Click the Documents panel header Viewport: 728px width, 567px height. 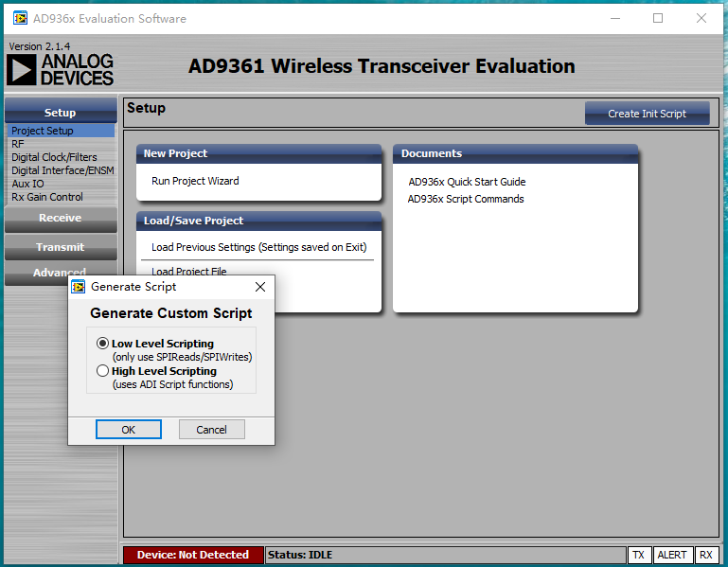(515, 153)
